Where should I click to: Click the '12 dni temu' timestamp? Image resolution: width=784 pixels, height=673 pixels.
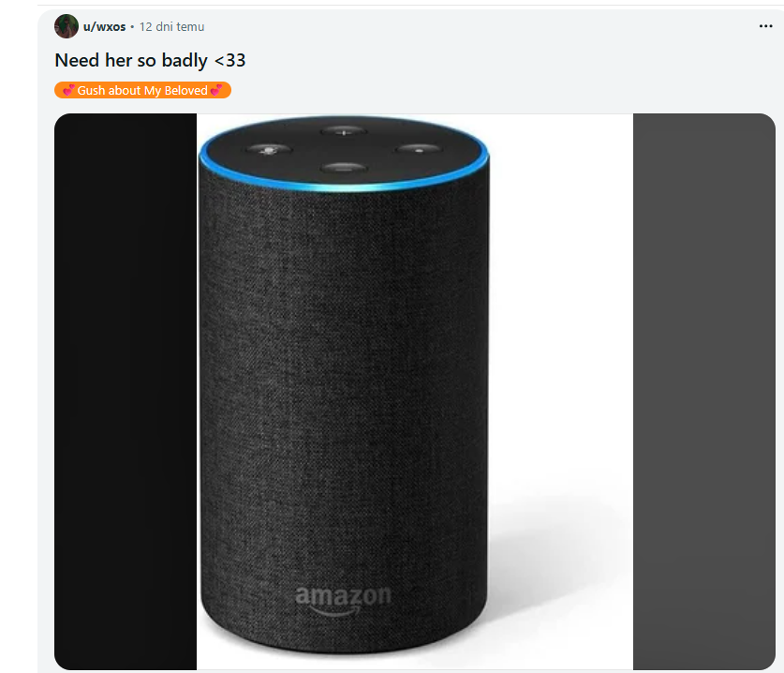pyautogui.click(x=171, y=27)
